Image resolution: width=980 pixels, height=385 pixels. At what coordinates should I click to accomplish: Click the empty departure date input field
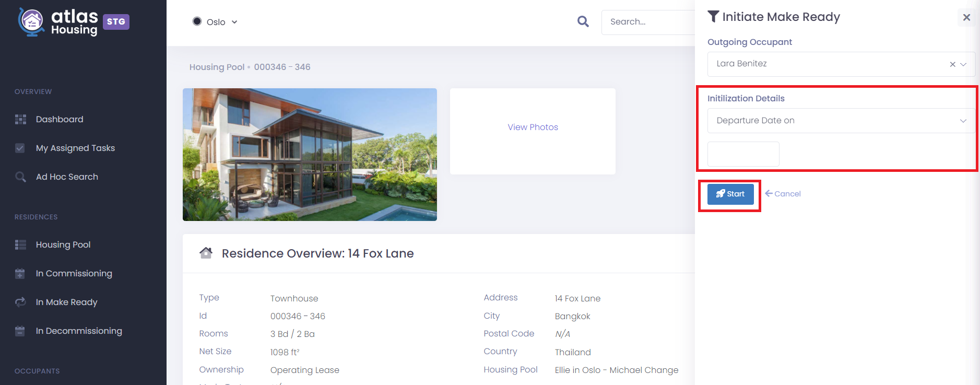click(x=743, y=154)
